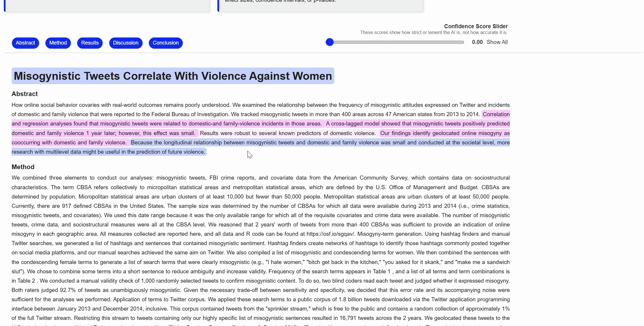The width and height of the screenshot is (644, 326).
Task: Click the 0.00 confidence score value
Action: coord(477,42)
